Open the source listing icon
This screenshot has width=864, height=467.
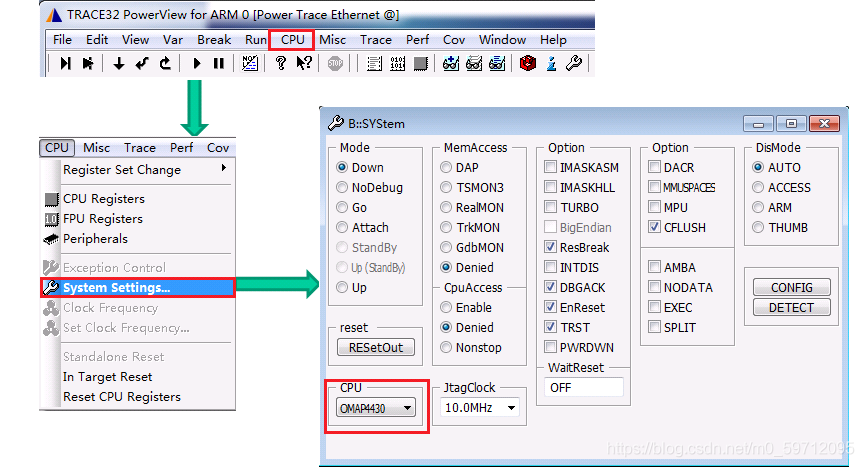coord(374,63)
